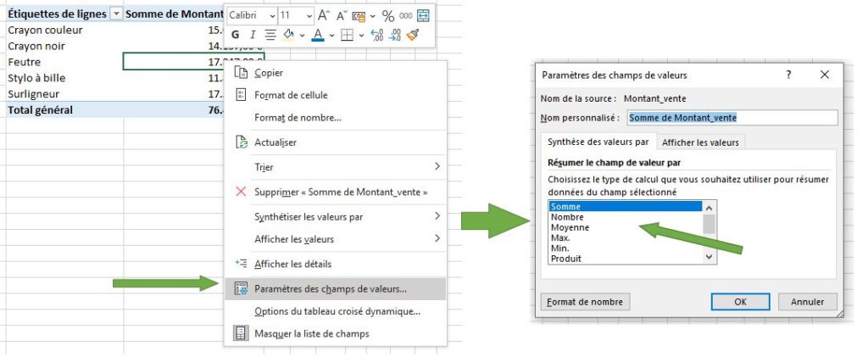Click the merge and center icon
The image size is (868, 357).
[423, 15]
